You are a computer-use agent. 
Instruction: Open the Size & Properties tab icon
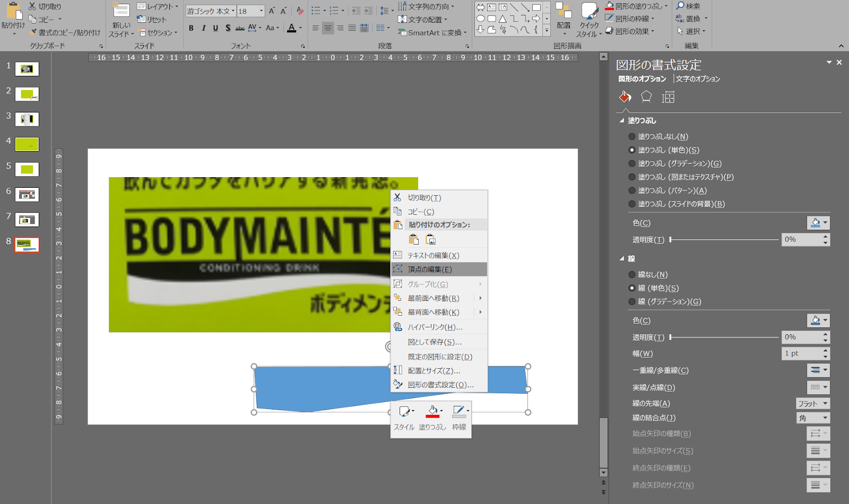668,97
